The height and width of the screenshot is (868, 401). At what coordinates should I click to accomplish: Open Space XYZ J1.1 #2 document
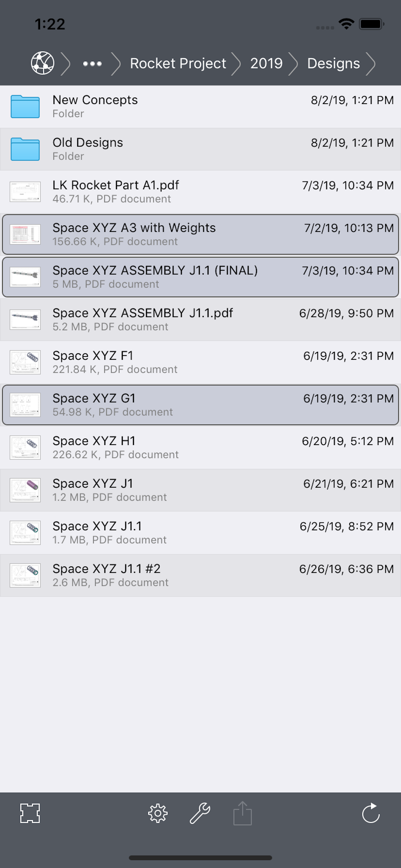tap(200, 575)
